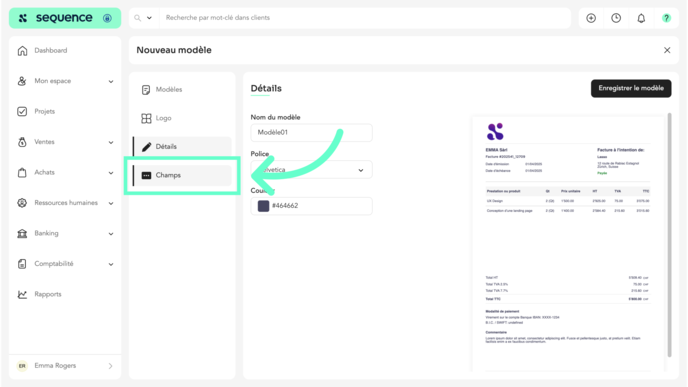Edit the Nom du modèle field

pyautogui.click(x=312, y=133)
